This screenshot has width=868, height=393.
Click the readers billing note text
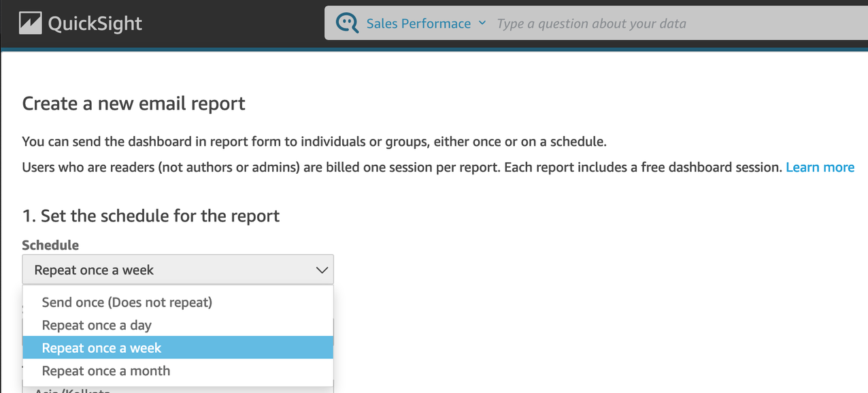(x=401, y=168)
